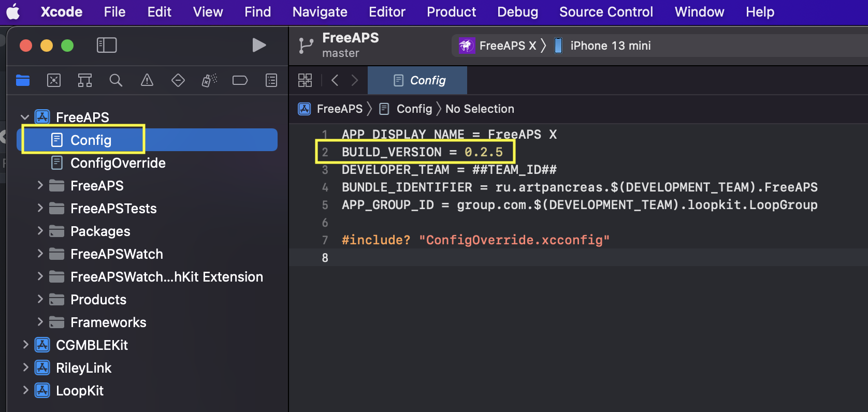This screenshot has width=868, height=412.
Task: Go back with the left chevron
Action: [335, 80]
